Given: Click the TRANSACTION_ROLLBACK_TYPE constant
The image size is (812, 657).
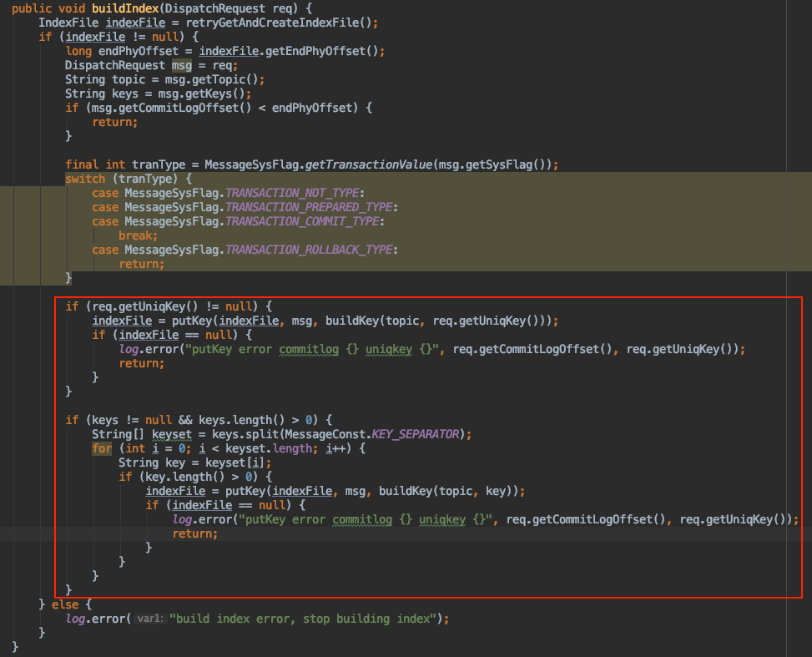Looking at the screenshot, I should pos(309,250).
